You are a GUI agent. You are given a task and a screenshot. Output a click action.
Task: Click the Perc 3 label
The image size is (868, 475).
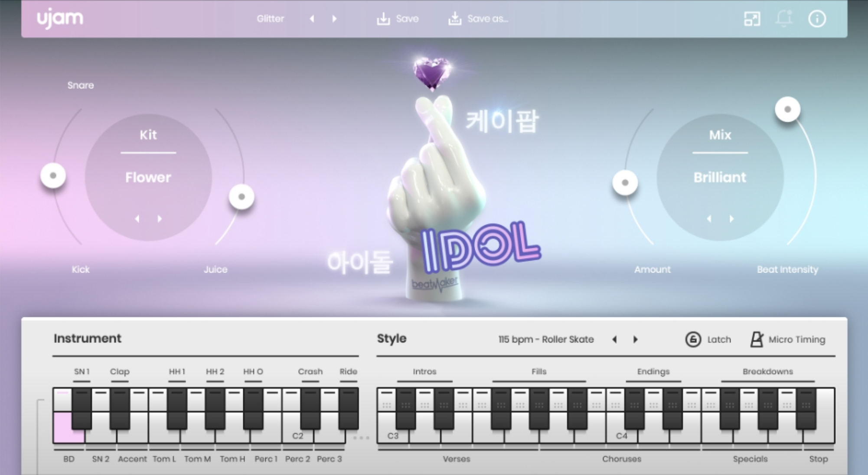[329, 459]
